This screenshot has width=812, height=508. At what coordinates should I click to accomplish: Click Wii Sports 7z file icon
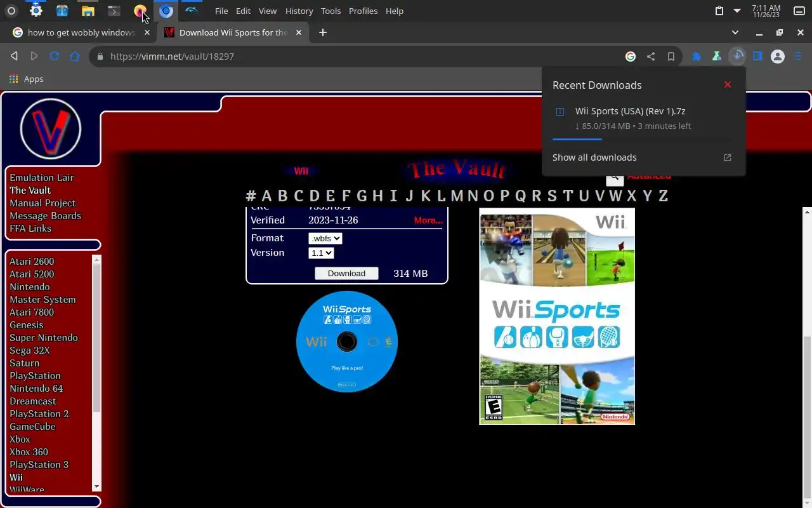560,112
